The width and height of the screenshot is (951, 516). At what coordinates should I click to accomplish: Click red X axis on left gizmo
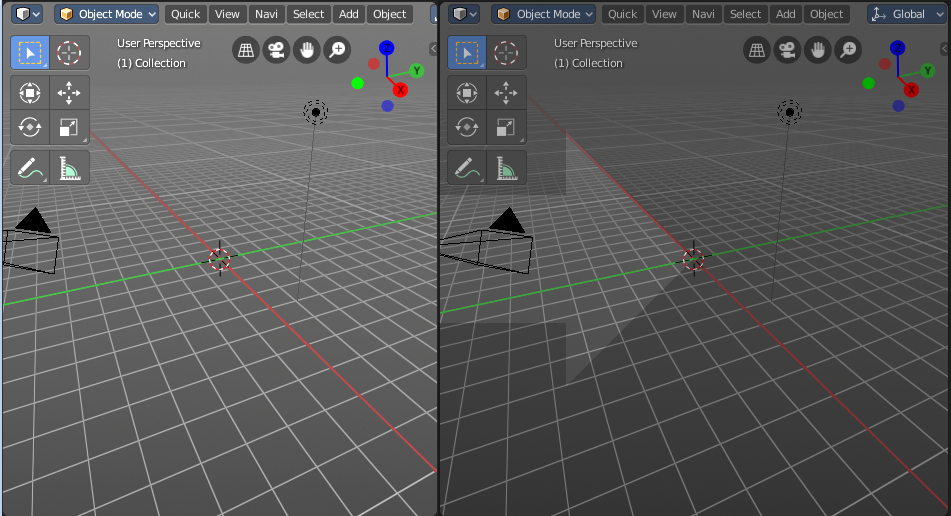pos(400,90)
